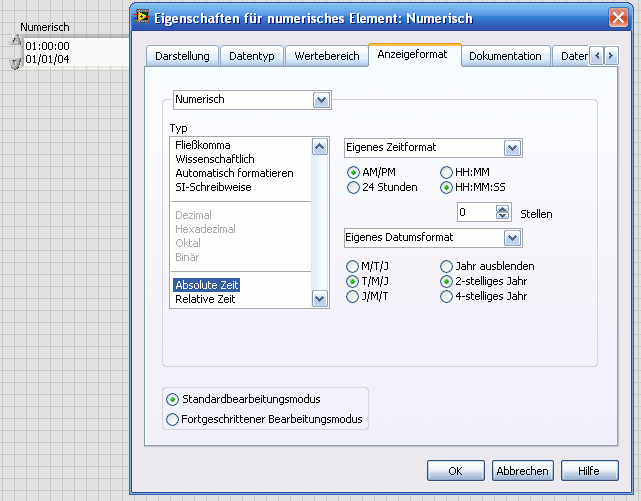This screenshot has height=501, width=641.
Task: Select the 24 Stunden radio button
Action: coord(353,188)
